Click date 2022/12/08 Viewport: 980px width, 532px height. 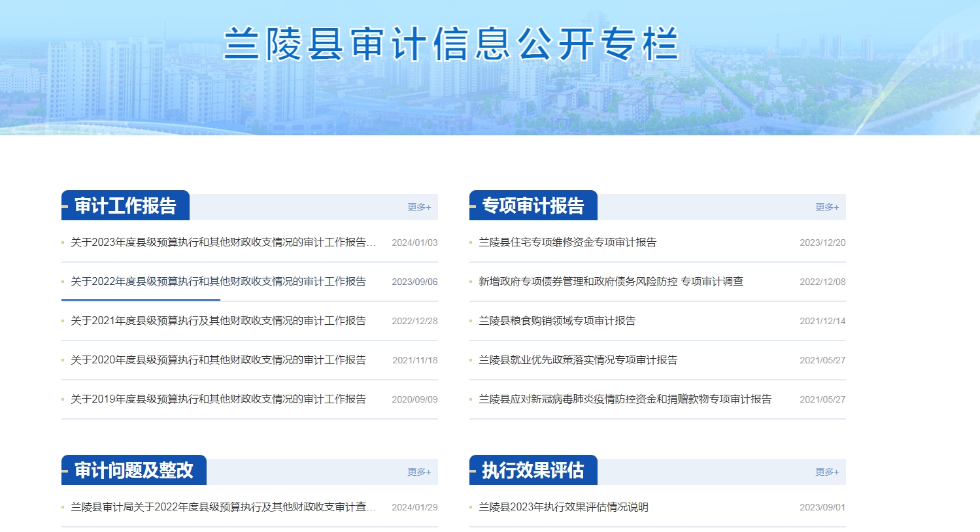point(822,282)
